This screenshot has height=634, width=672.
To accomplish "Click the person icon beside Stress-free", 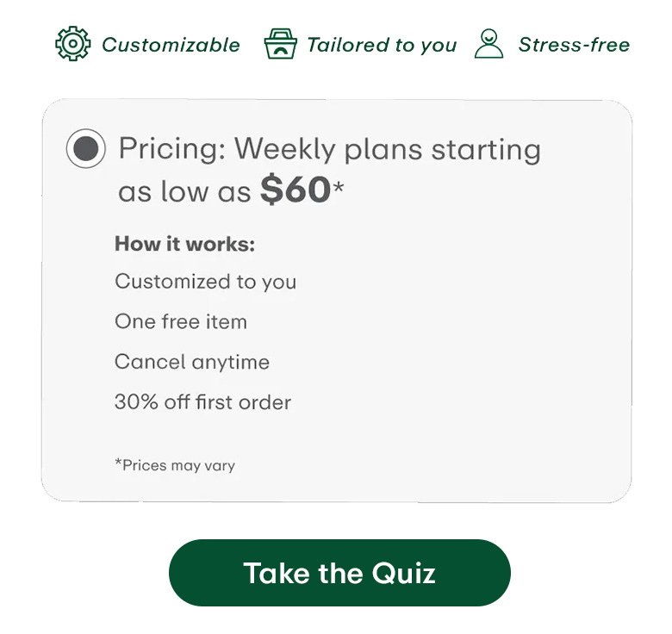I will point(488,44).
